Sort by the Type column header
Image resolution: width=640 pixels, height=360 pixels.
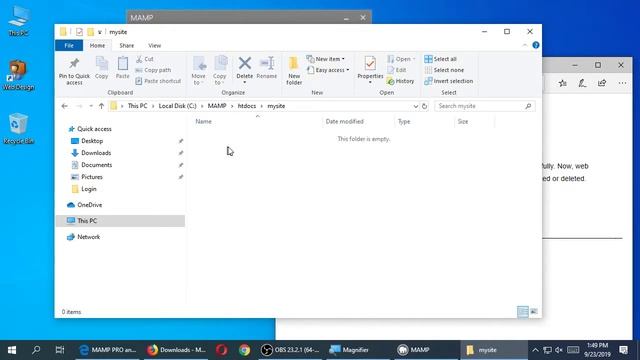pyautogui.click(x=404, y=122)
